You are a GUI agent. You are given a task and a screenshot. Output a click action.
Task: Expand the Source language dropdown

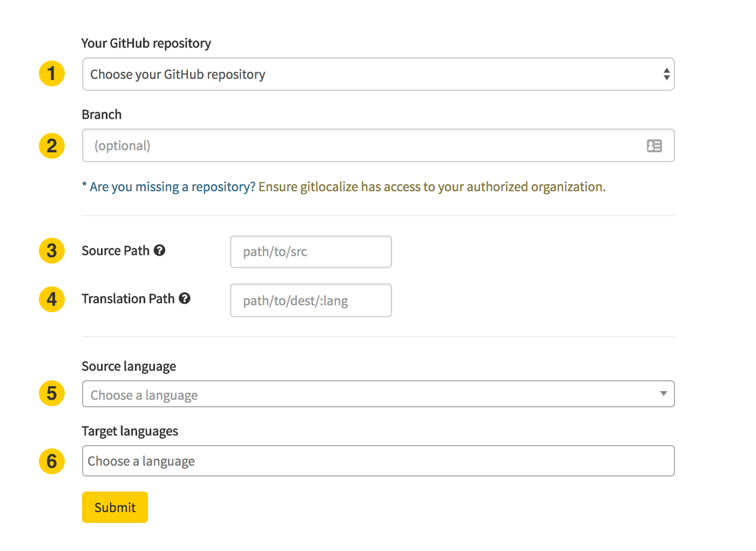coord(378,394)
